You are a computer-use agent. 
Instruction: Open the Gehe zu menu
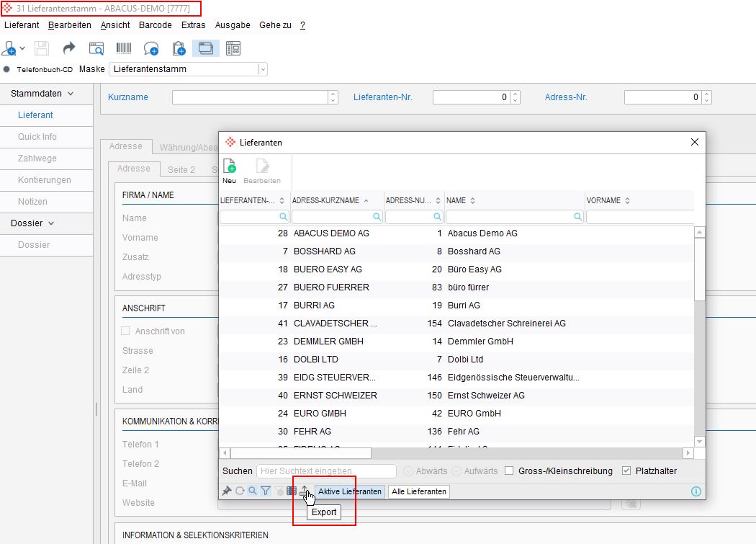tap(275, 25)
